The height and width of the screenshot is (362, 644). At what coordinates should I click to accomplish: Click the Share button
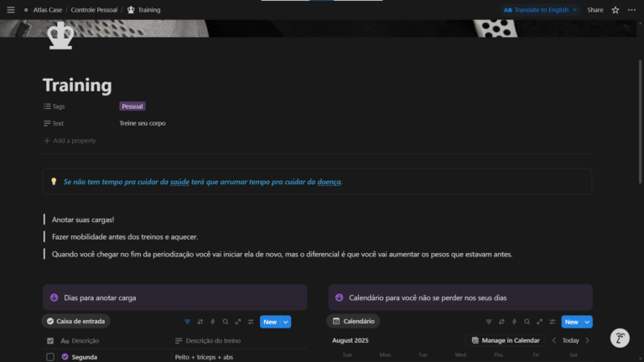(595, 10)
